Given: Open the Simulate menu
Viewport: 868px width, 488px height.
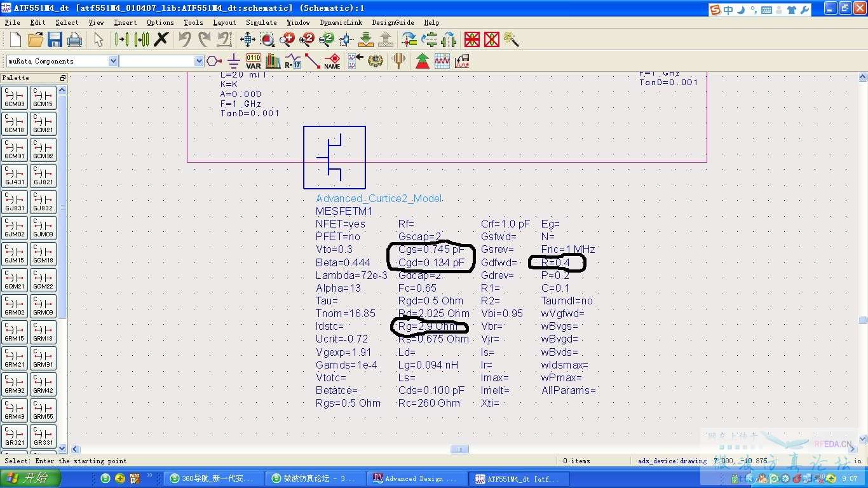Looking at the screenshot, I should coord(261,22).
